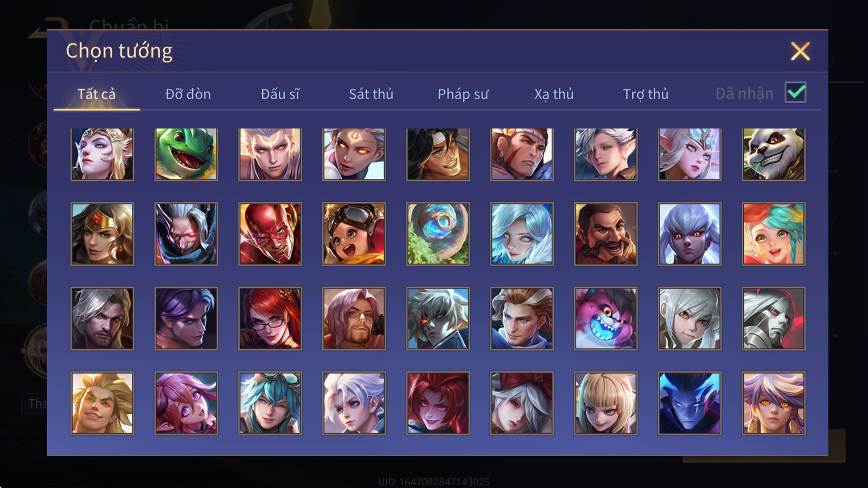This screenshot has width=868, height=488.
Task: Choose the red-haired glasses woman hero
Action: (270, 319)
